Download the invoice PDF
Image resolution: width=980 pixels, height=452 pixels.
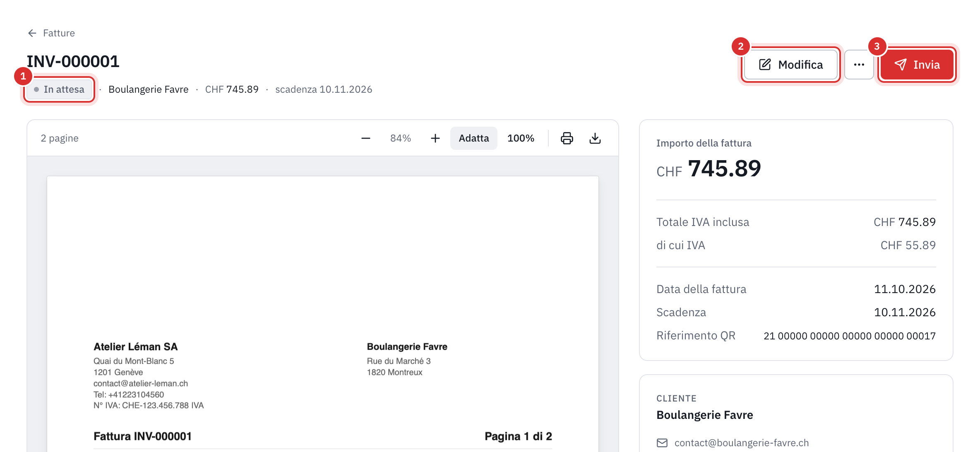click(595, 138)
